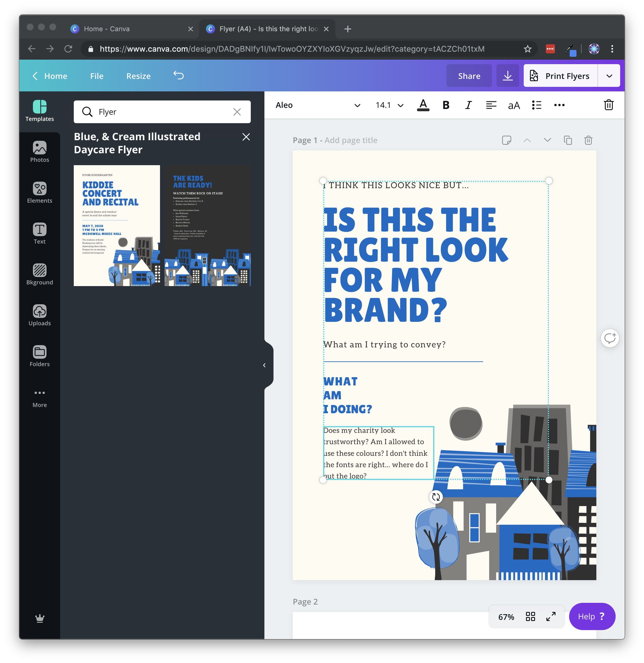
Task: Click the rotate handle icon
Action: (x=436, y=497)
